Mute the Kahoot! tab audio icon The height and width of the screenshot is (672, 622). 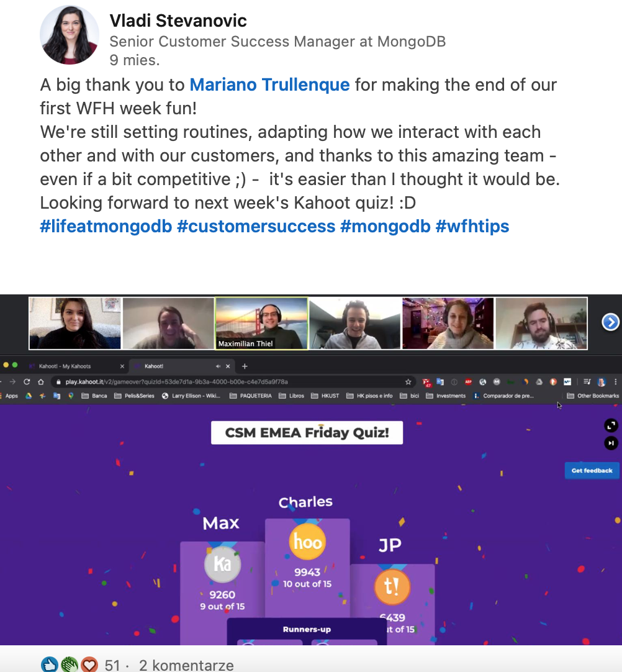218,366
